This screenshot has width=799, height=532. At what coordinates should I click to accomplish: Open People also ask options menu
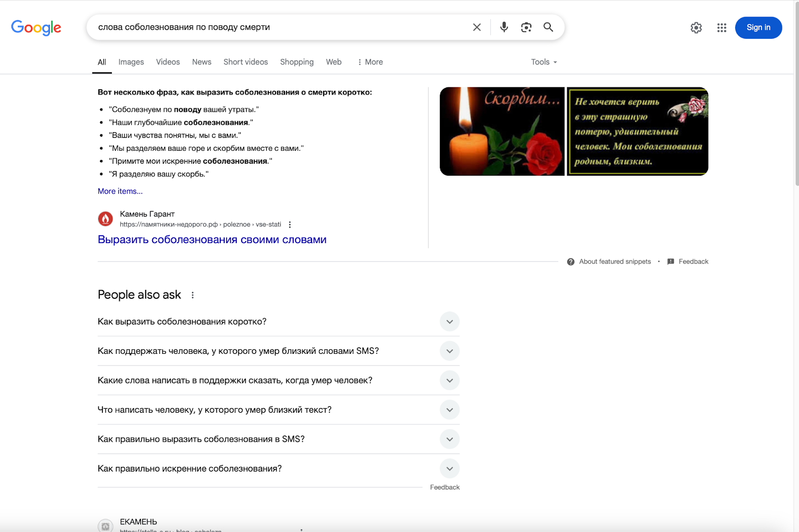(x=193, y=295)
